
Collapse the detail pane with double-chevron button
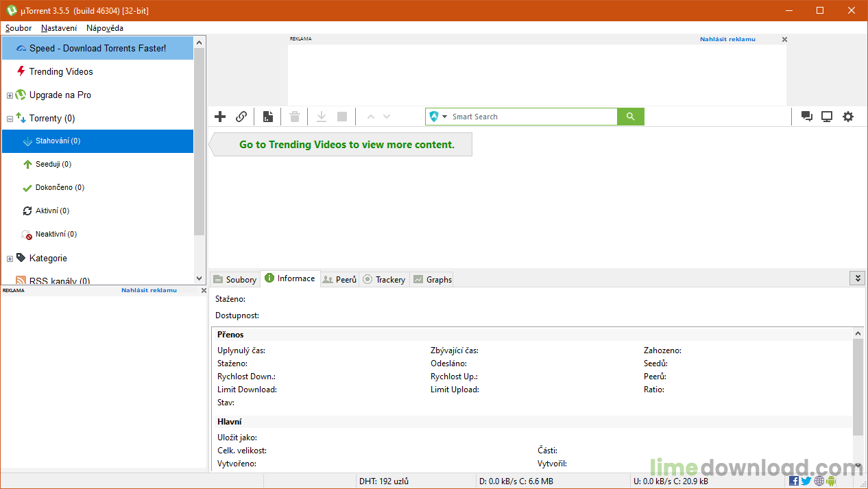pyautogui.click(x=857, y=278)
